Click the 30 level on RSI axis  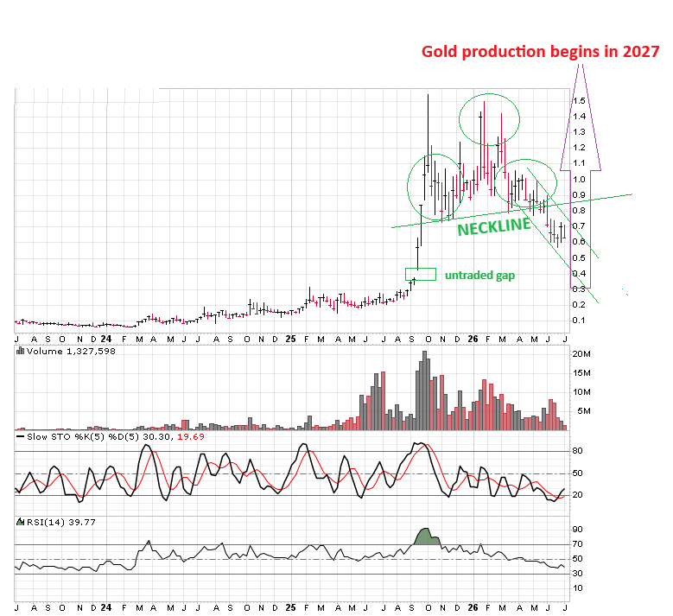(578, 574)
